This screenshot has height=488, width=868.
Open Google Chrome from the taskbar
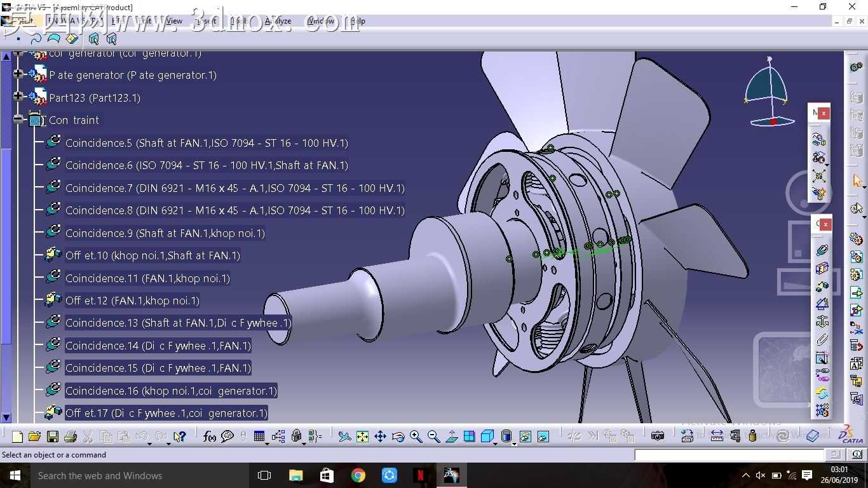[358, 475]
